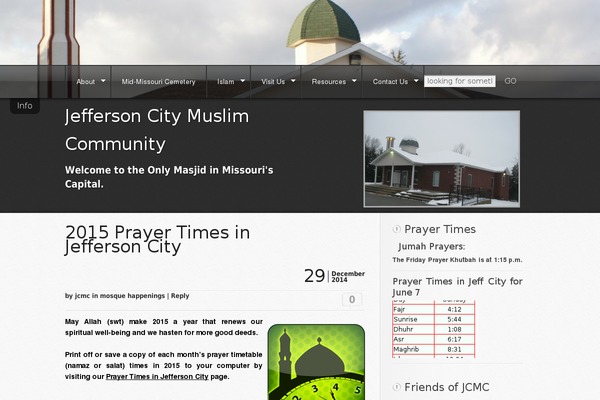Select the Sunrise row label

coord(405,319)
